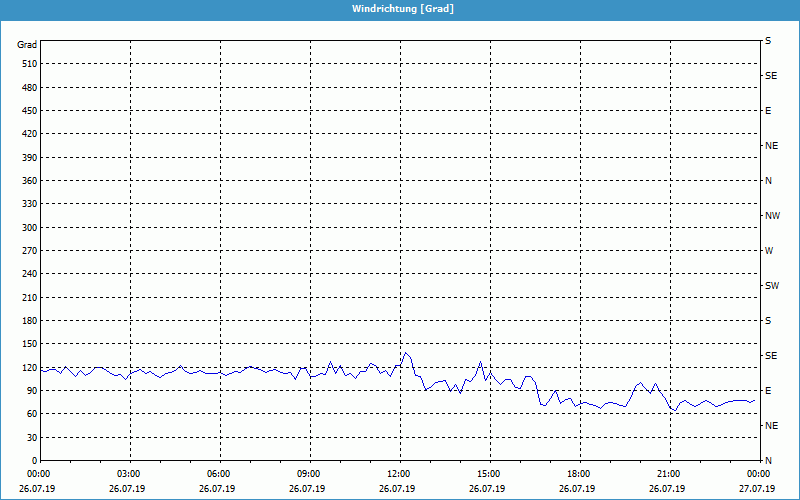Viewport: 800px width, 500px height.
Task: Click the upper NE compass label
Action: coord(771,146)
